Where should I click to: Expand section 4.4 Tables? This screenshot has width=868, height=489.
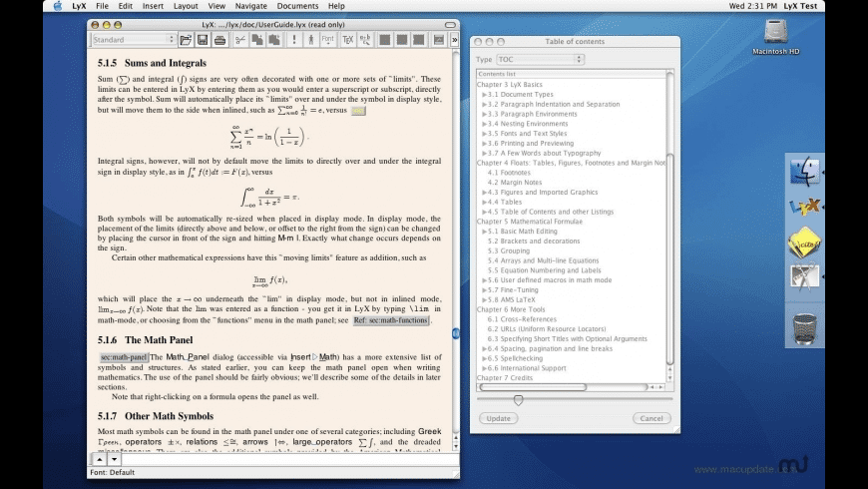pyautogui.click(x=484, y=203)
